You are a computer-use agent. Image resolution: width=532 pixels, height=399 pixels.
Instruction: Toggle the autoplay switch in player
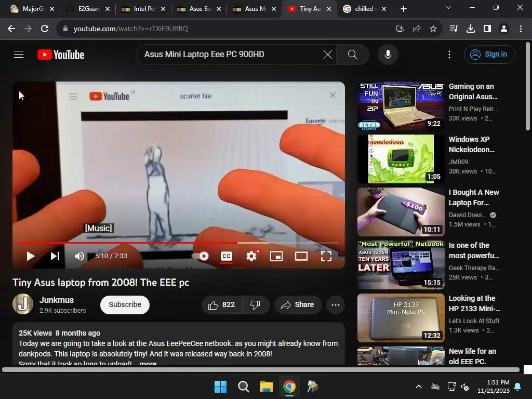pyautogui.click(x=201, y=256)
